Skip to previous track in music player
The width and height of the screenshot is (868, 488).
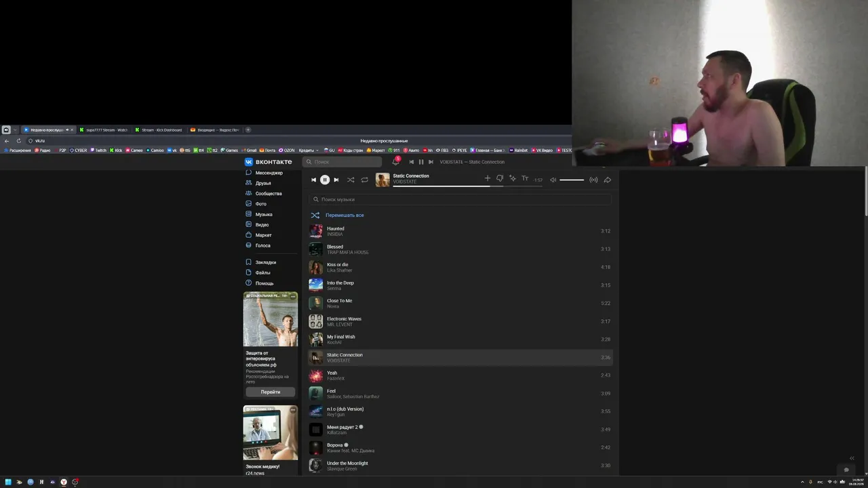[x=313, y=180]
